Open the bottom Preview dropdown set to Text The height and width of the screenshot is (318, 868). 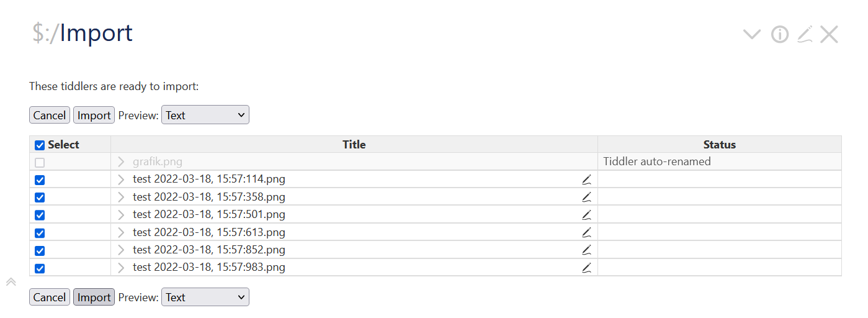pos(205,297)
